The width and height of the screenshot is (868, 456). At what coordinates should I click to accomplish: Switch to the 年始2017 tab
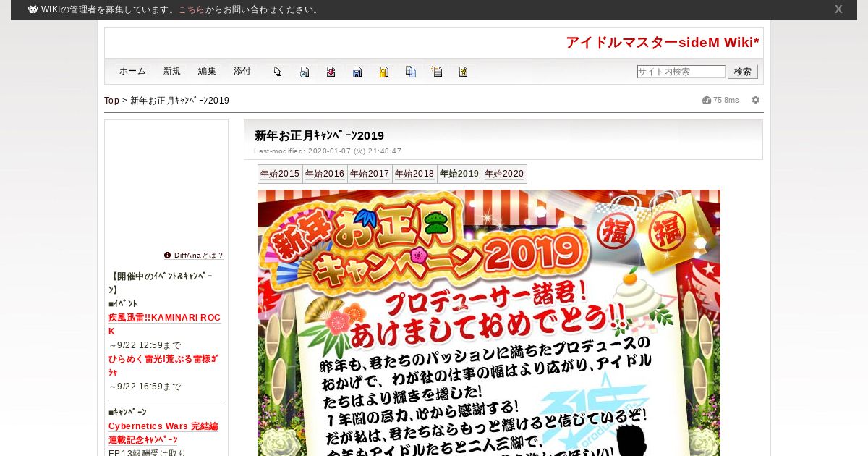pos(370,174)
